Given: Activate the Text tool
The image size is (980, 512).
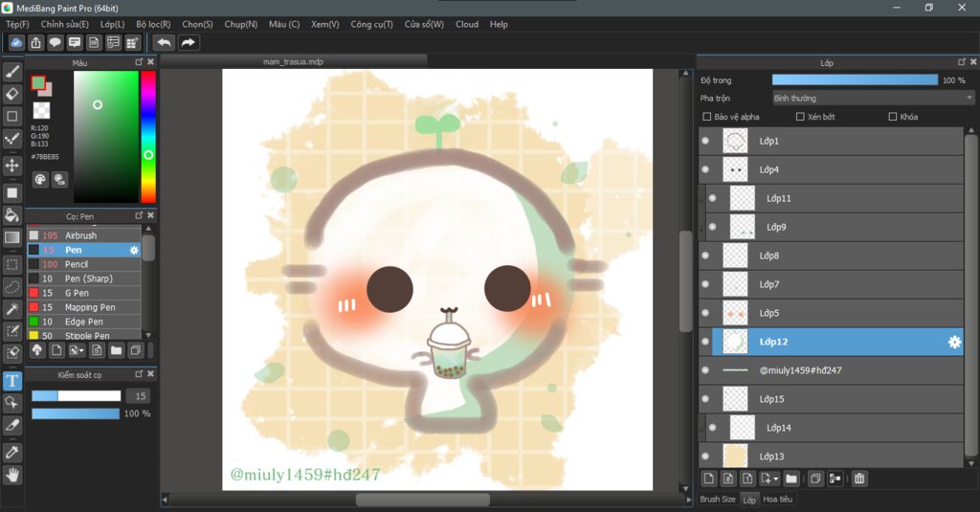Looking at the screenshot, I should (11, 381).
